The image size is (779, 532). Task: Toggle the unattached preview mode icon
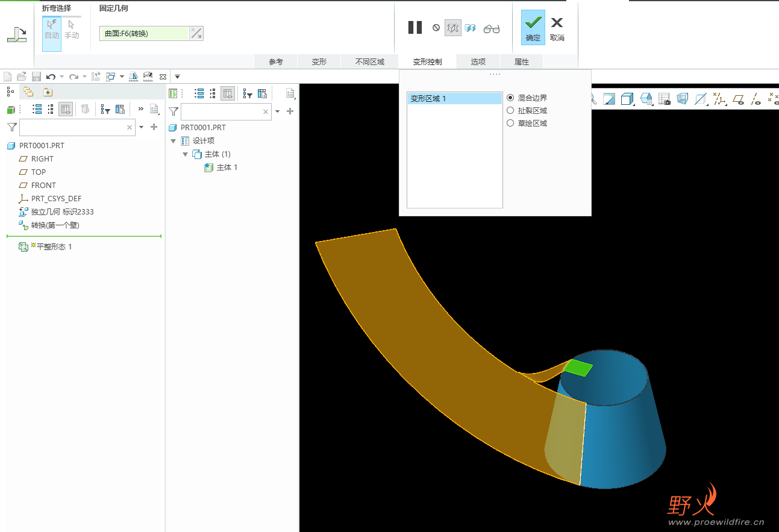click(453, 28)
